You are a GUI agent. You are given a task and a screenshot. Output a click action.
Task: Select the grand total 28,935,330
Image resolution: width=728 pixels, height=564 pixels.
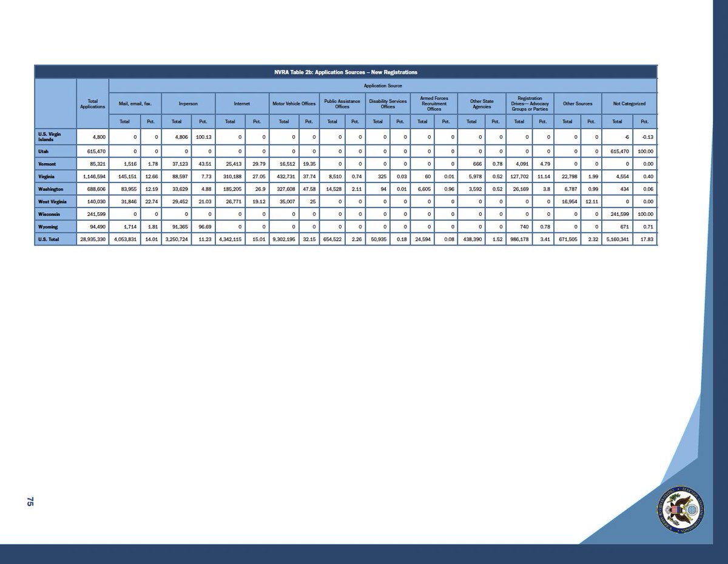(x=93, y=240)
